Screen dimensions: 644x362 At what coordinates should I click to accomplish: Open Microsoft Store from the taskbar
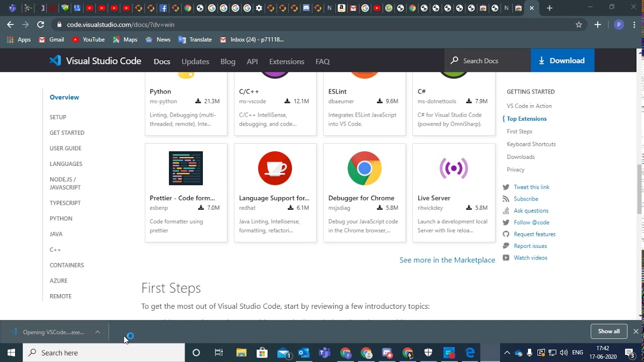[x=262, y=353]
